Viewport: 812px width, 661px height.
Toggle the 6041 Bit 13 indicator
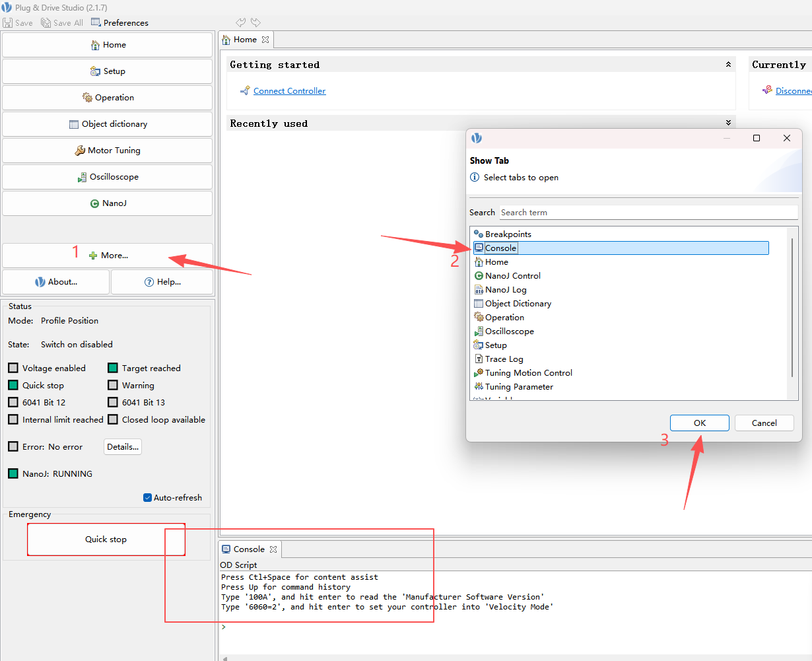coord(113,403)
